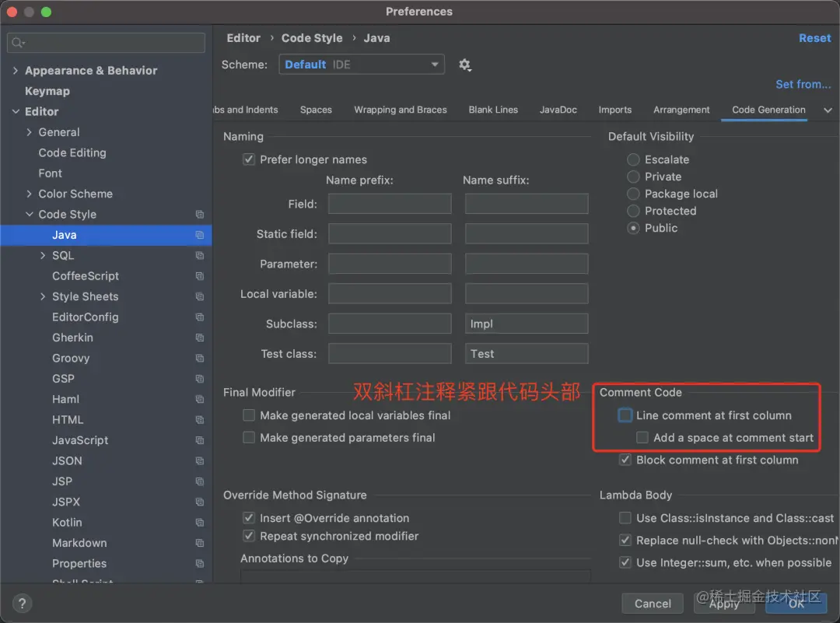
Task: Focus the settings search field
Action: pos(106,42)
